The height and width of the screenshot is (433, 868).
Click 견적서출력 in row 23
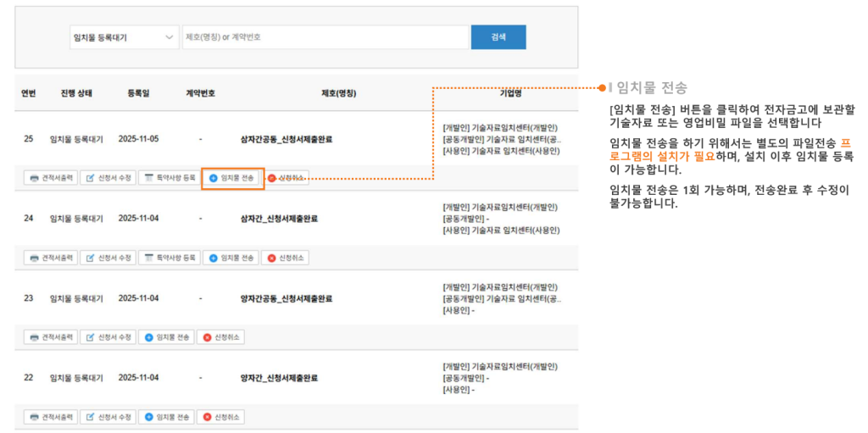[51, 337]
